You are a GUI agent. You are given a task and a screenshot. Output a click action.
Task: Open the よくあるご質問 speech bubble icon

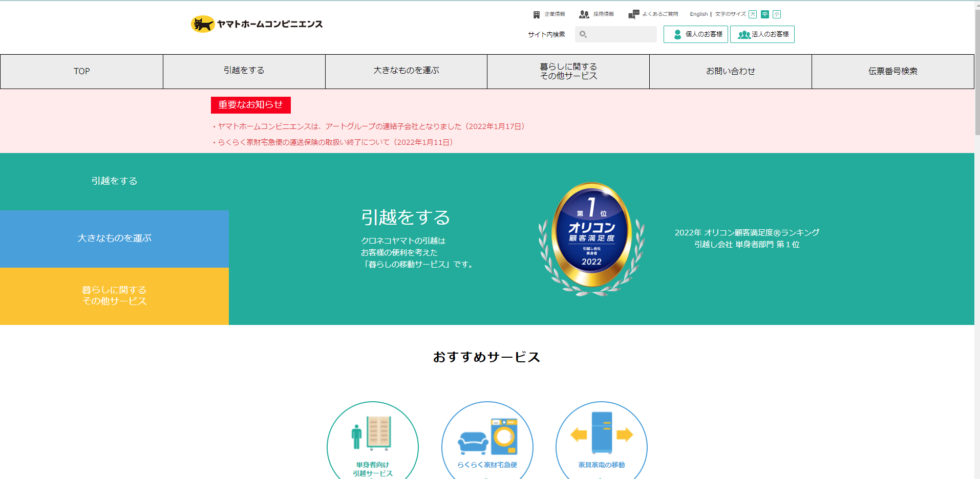coord(633,14)
